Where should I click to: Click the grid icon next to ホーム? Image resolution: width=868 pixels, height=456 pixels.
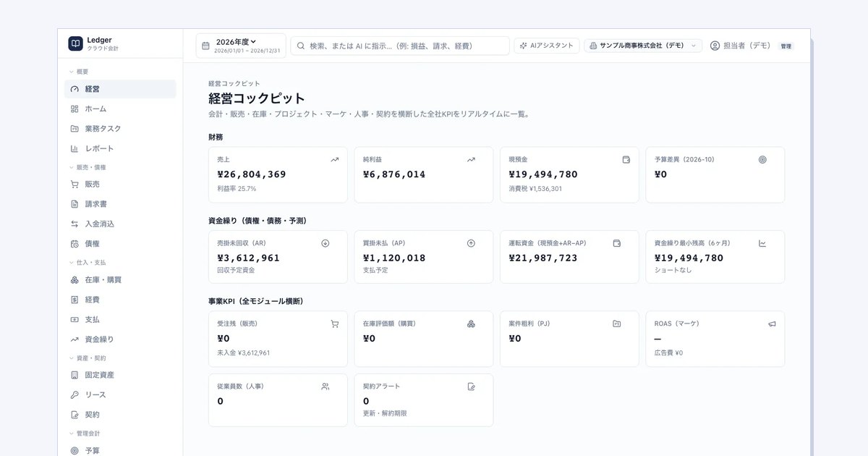coord(75,109)
